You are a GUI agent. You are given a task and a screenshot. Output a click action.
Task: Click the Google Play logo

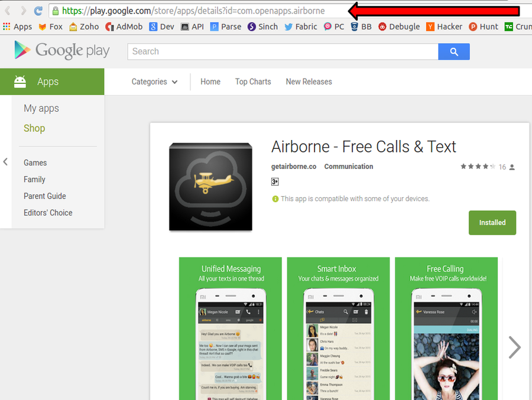pyautogui.click(x=61, y=50)
